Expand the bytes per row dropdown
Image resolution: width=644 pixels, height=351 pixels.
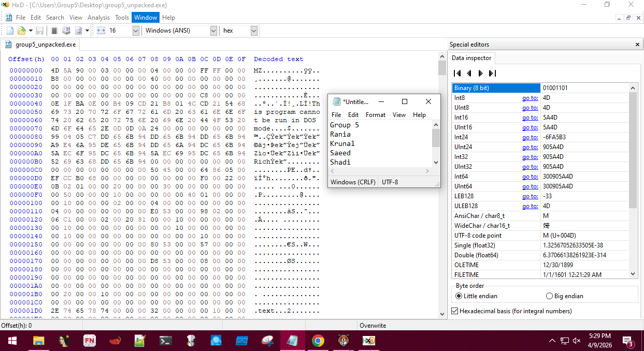point(136,31)
